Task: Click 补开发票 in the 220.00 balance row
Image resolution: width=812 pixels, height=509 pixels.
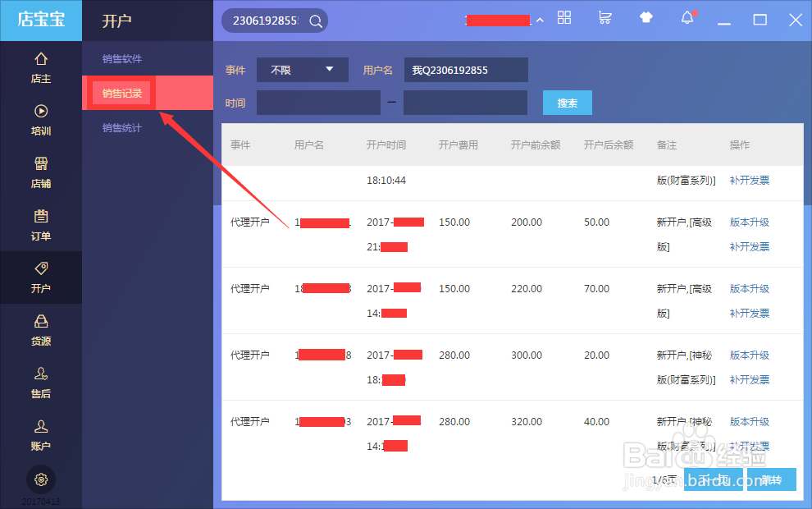Action: pos(750,313)
